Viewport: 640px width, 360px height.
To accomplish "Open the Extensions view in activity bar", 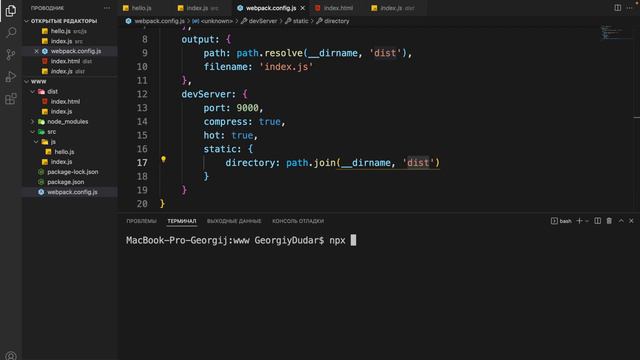I will tap(11, 98).
